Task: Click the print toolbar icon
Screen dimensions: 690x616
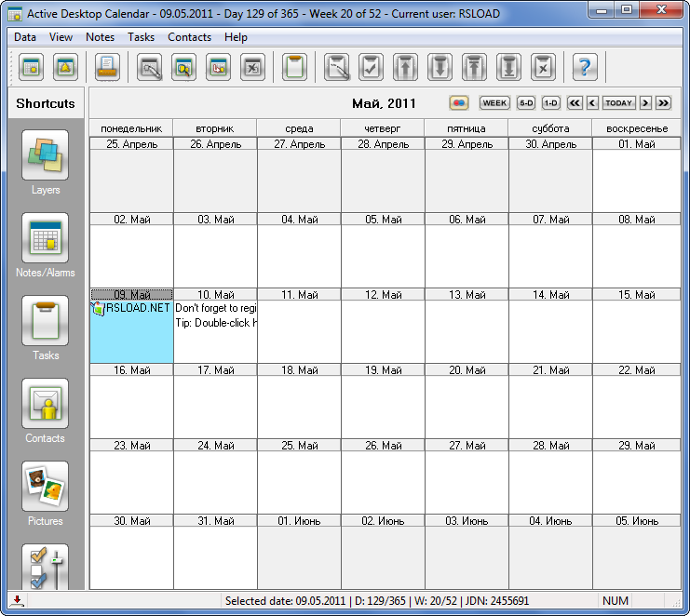Action: (x=107, y=67)
